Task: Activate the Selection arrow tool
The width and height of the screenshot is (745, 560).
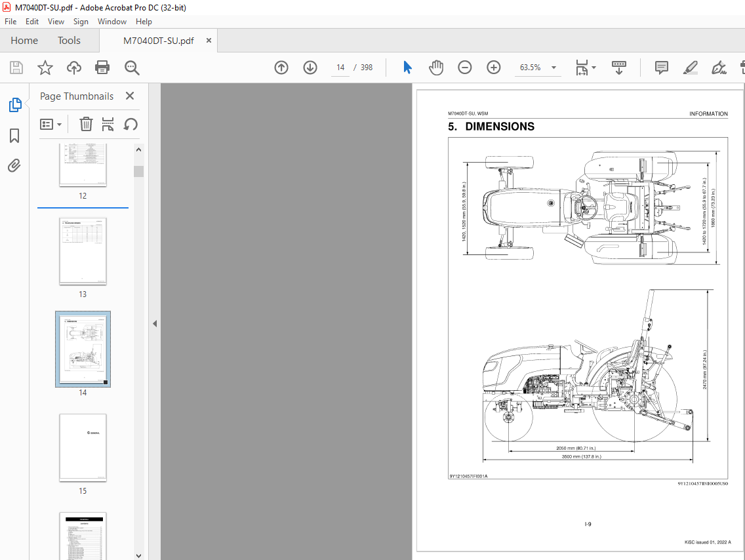Action: click(407, 68)
